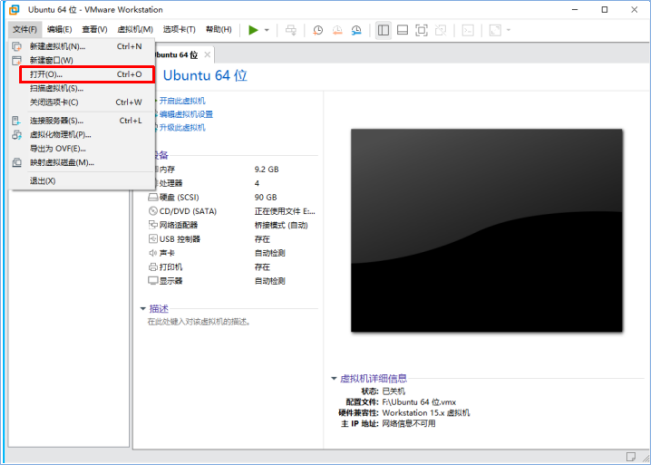Select the CD/DVD (SATA) device row

click(x=233, y=211)
